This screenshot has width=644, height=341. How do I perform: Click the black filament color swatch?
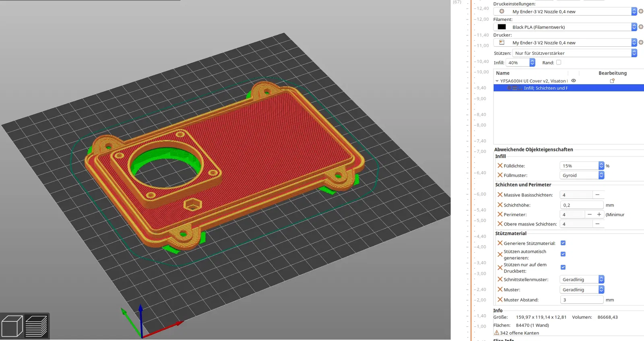(502, 27)
